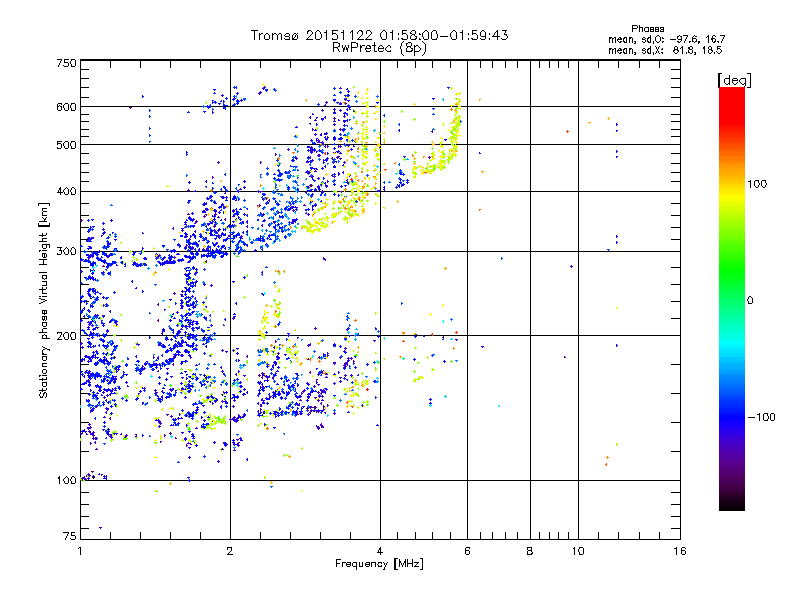Click the 1 MHz frequency axis label

pos(80,551)
